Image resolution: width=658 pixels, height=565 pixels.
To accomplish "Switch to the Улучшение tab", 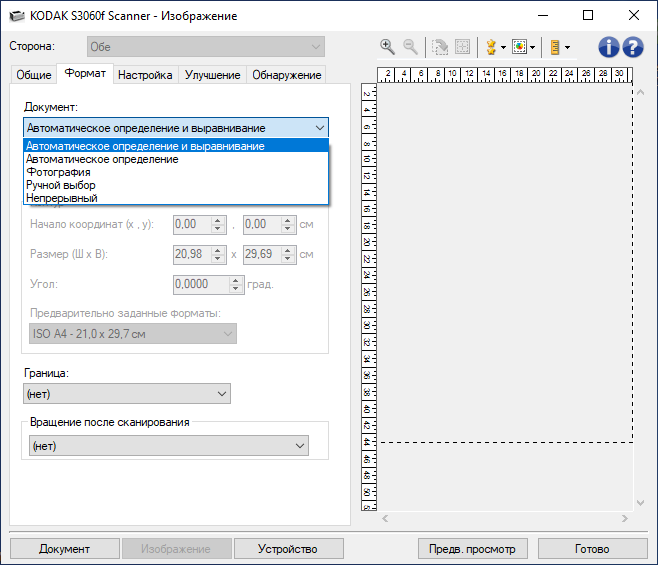I will pyautogui.click(x=212, y=75).
